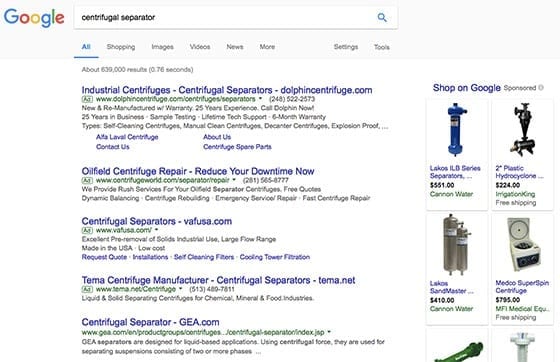
Task: Click the Self Cleaning Filters sitelink
Action: (204, 257)
